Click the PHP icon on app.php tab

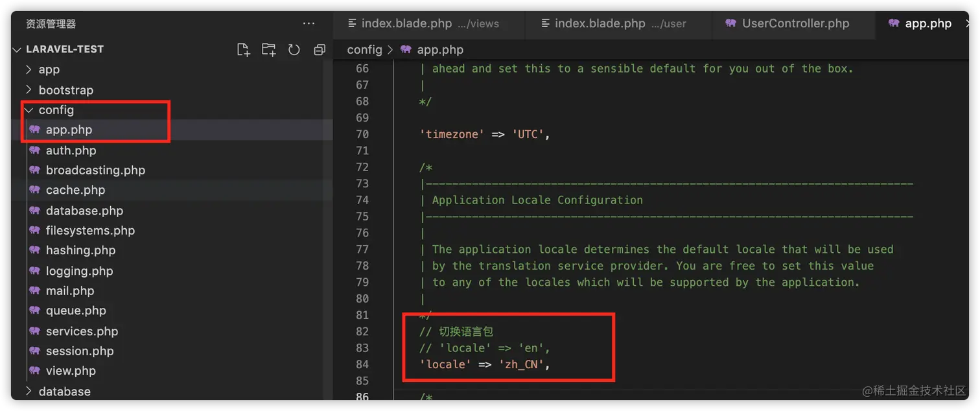click(x=894, y=23)
